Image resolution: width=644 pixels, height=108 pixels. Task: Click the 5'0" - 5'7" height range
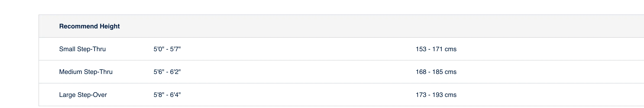167,49
